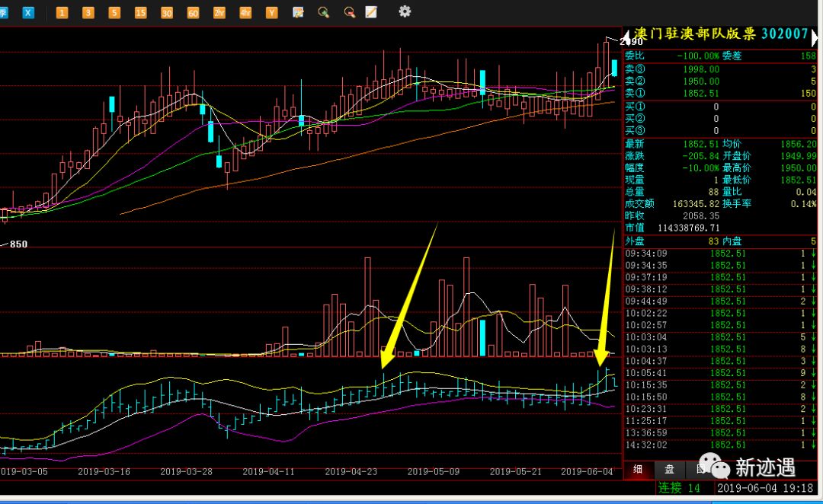
Task: Open the notepad drawing icon
Action: tap(371, 12)
